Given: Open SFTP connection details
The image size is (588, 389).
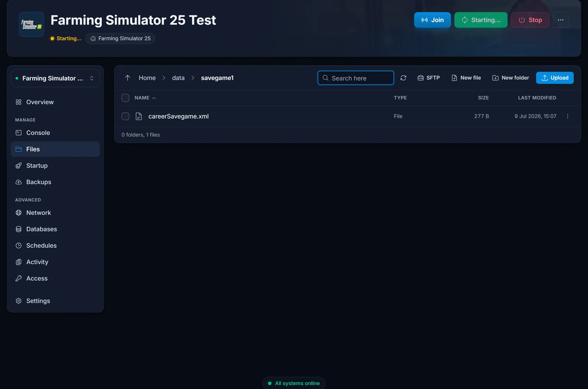Looking at the screenshot, I should click(429, 78).
